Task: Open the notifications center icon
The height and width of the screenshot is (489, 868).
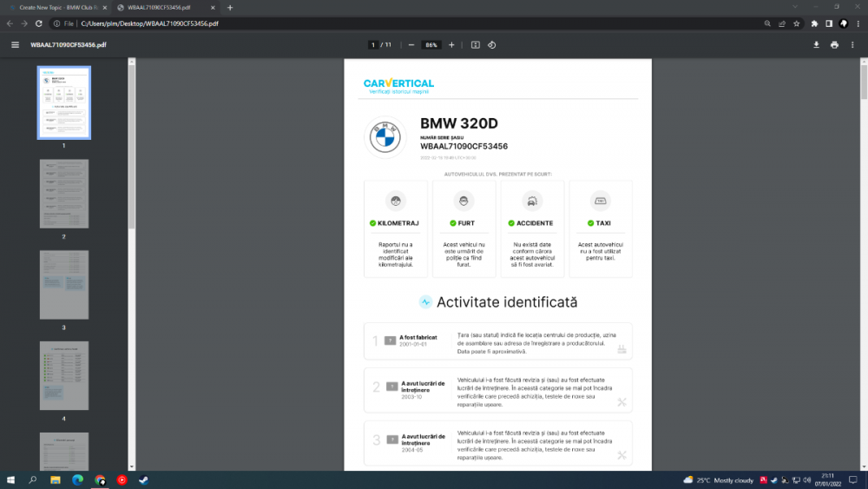Action: [x=853, y=480]
